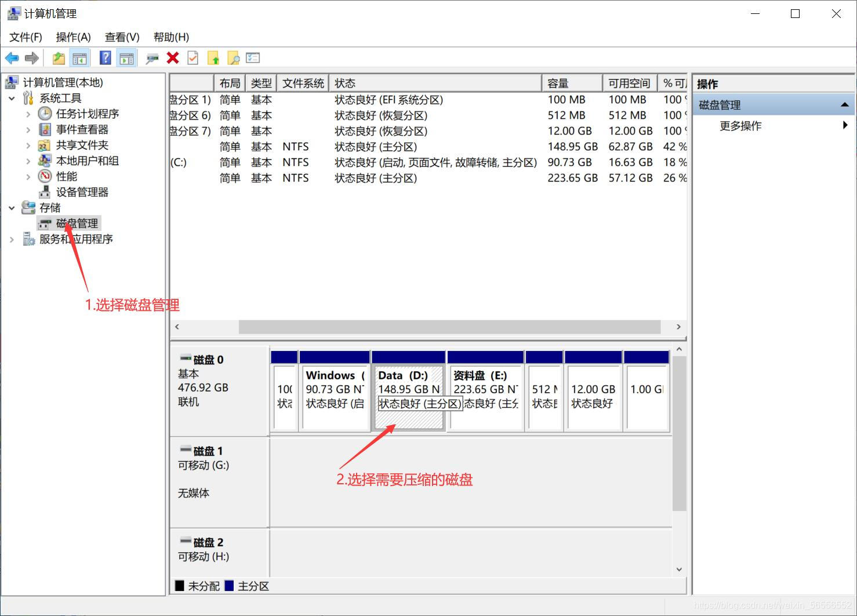Click the horizontal scrollbar left arrow
857x616 pixels.
[177, 327]
